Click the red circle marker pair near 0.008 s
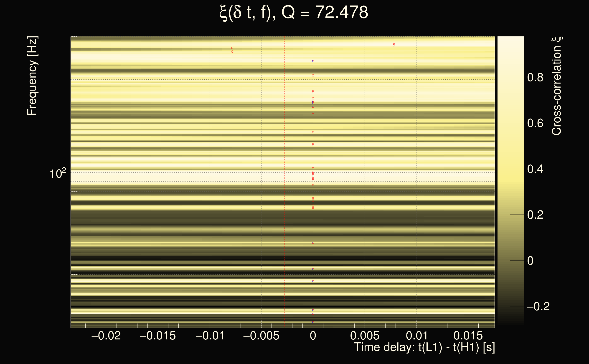The width and height of the screenshot is (589, 364). click(394, 45)
